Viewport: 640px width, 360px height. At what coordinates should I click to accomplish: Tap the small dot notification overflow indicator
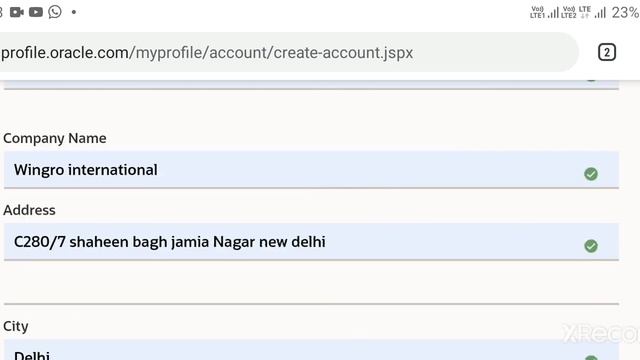pos(74,12)
